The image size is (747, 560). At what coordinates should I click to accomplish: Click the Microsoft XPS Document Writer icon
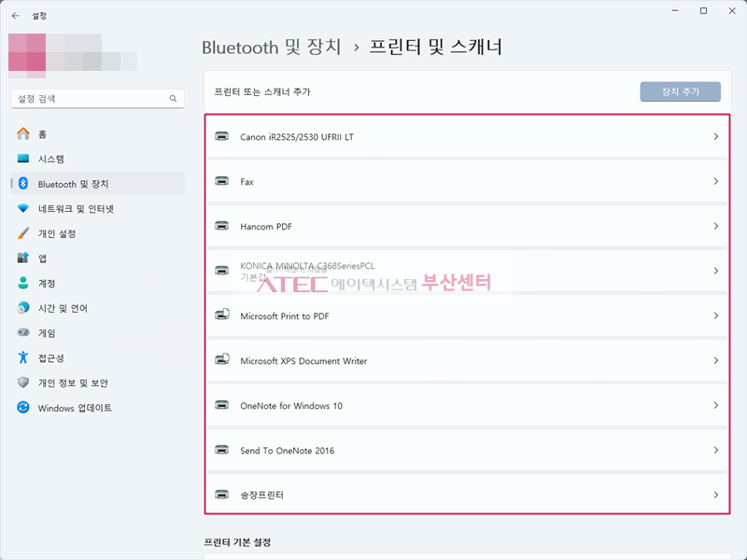[x=222, y=360]
